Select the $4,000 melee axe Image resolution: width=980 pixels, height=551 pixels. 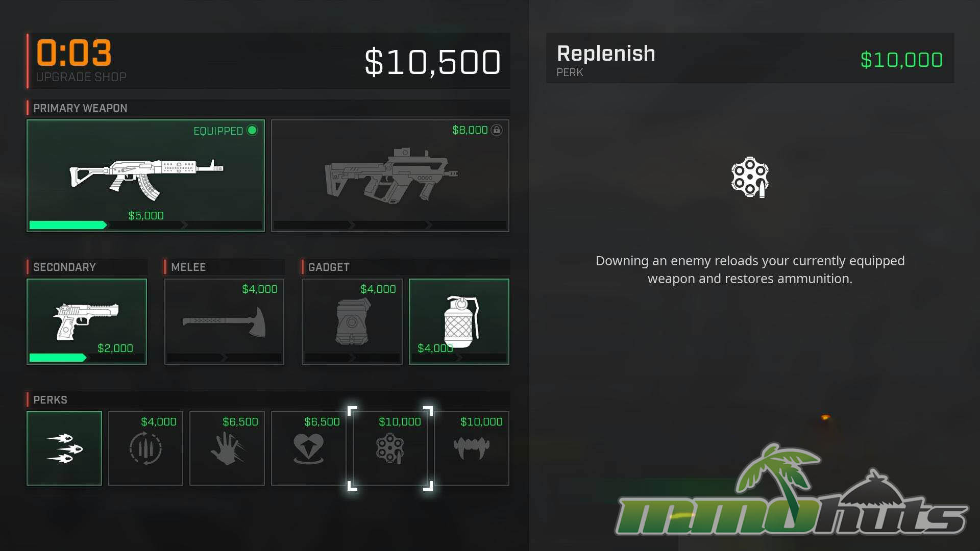224,321
